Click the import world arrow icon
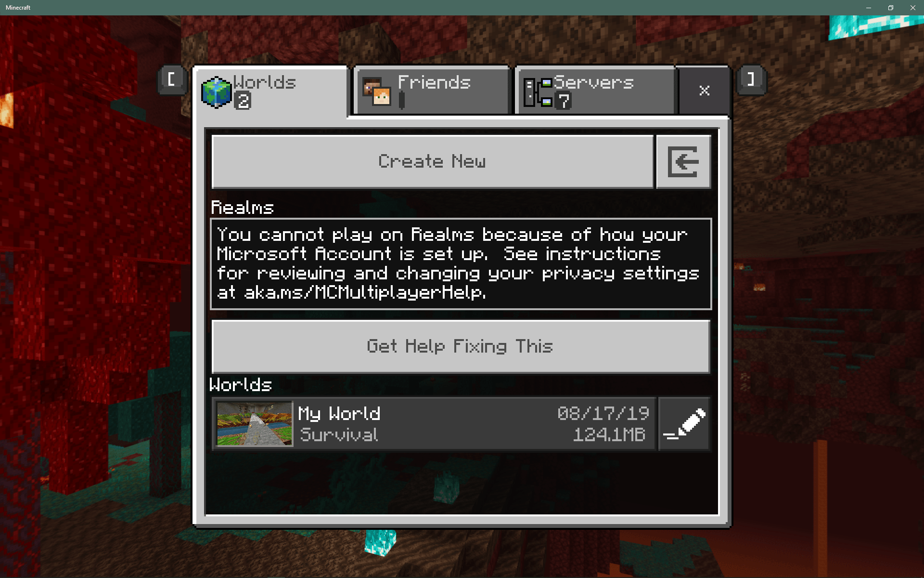The width and height of the screenshot is (924, 578). 683,161
